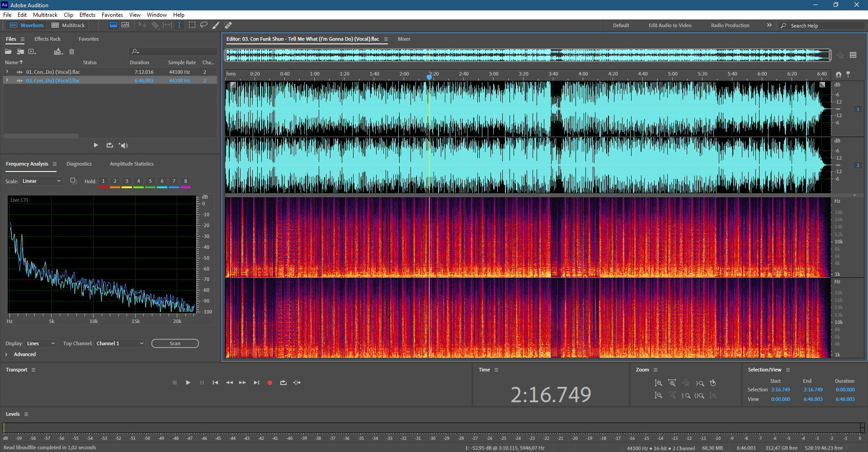Image resolution: width=868 pixels, height=452 pixels.
Task: Click the Fast Forward transport button
Action: [243, 383]
